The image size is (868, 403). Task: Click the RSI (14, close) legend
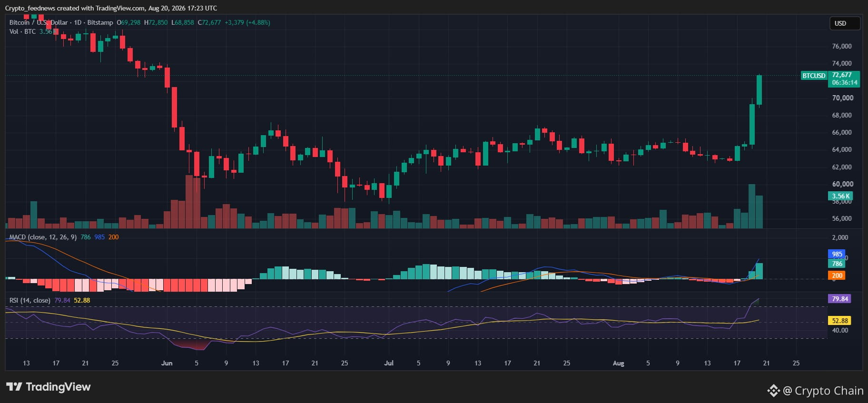(30, 300)
